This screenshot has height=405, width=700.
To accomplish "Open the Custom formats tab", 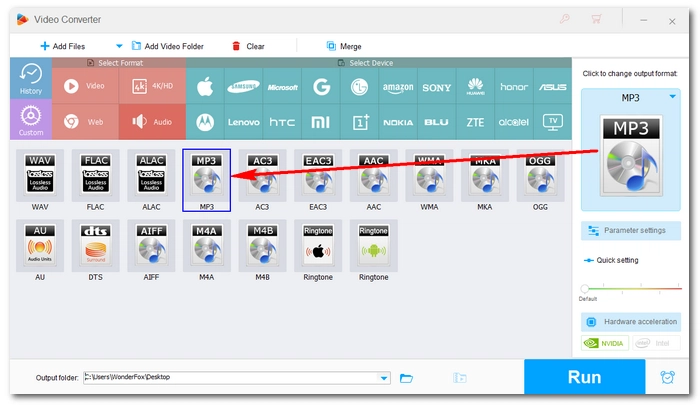I will pyautogui.click(x=31, y=119).
